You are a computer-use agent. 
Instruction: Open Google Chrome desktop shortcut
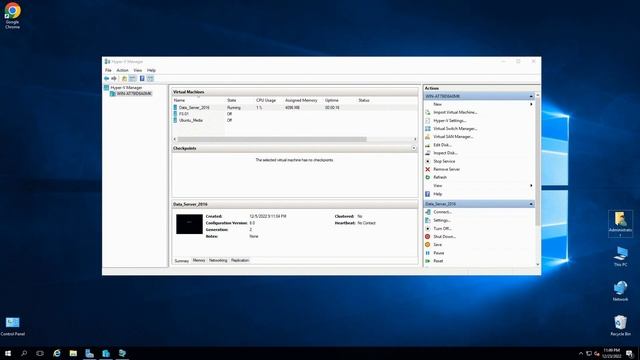12,16
